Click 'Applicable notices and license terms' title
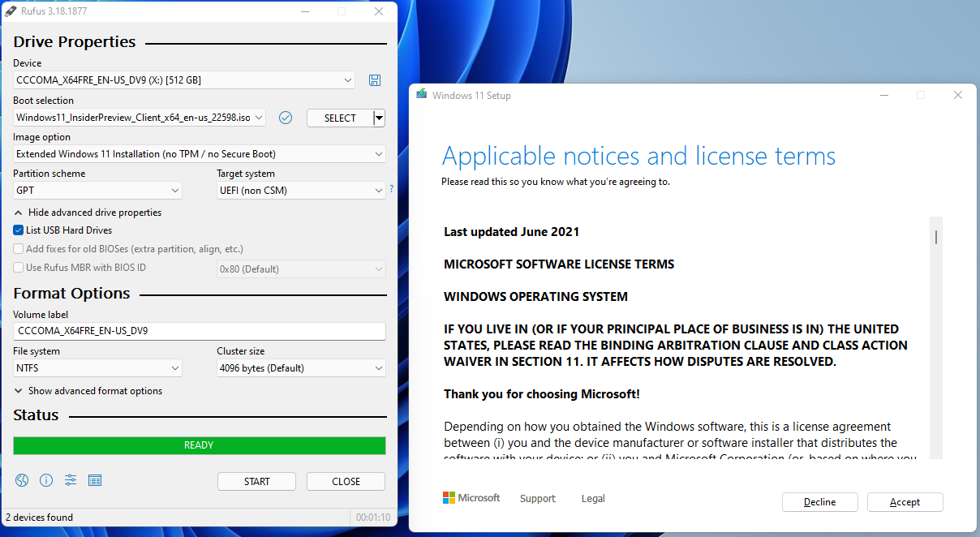980x537 pixels. [638, 156]
